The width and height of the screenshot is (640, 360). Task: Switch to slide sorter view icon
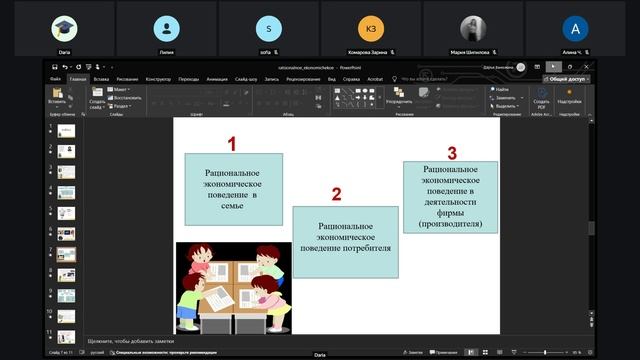click(x=485, y=352)
